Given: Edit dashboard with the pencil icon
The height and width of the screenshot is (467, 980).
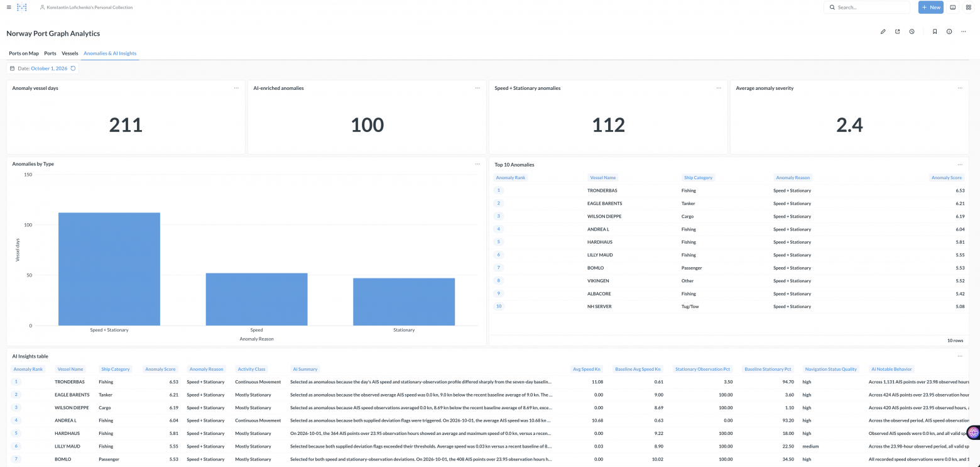Looking at the screenshot, I should 883,31.
